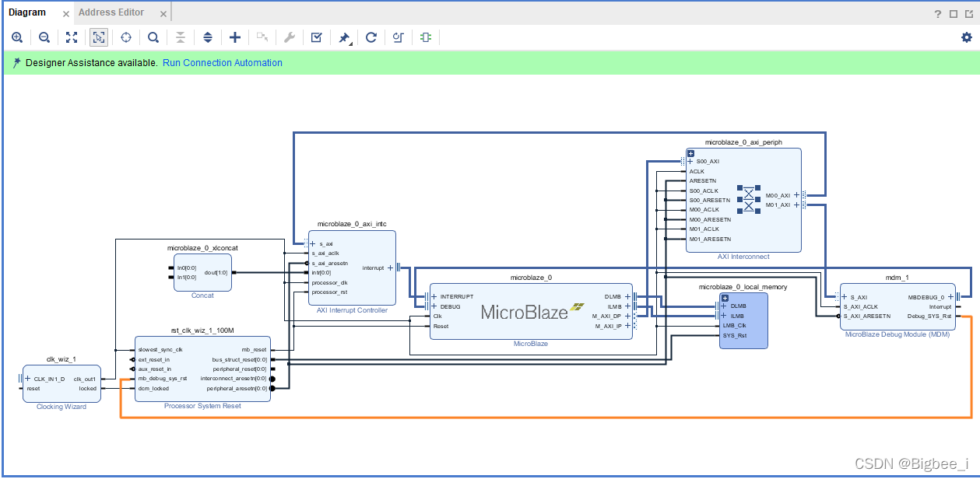
Task: Open the pin icon dropdown in toolbar
Action: (x=344, y=37)
